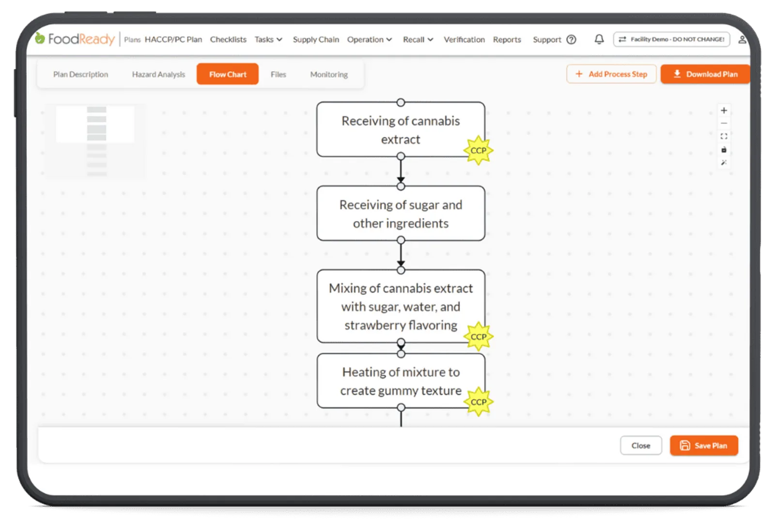Open the Facility Demo switcher
Image resolution: width=775 pixels, height=532 pixels.
coord(672,39)
